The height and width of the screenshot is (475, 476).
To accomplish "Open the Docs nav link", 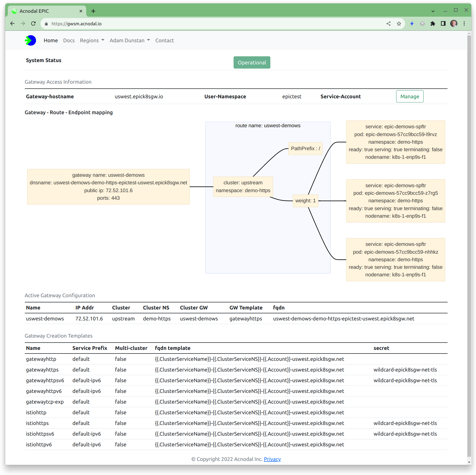I will tap(69, 40).
